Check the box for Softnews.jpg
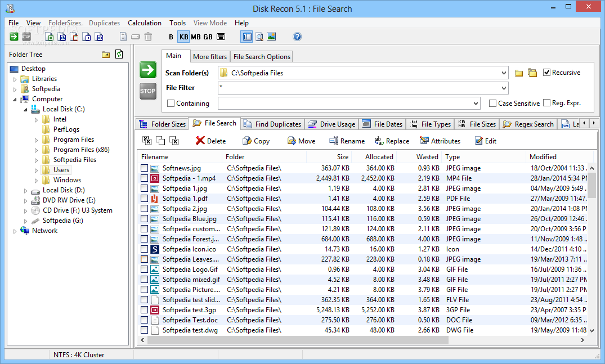This screenshot has height=364, width=605. tap(144, 168)
